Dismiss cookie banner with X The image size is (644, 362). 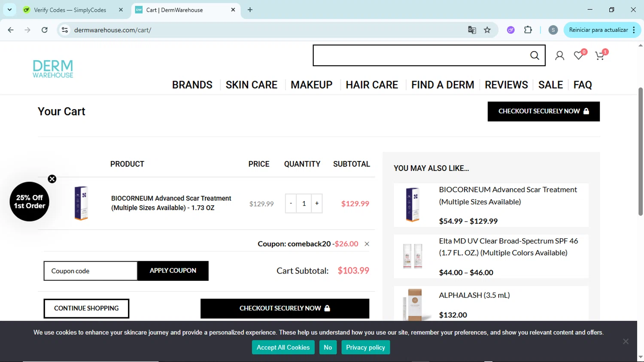tap(626, 341)
